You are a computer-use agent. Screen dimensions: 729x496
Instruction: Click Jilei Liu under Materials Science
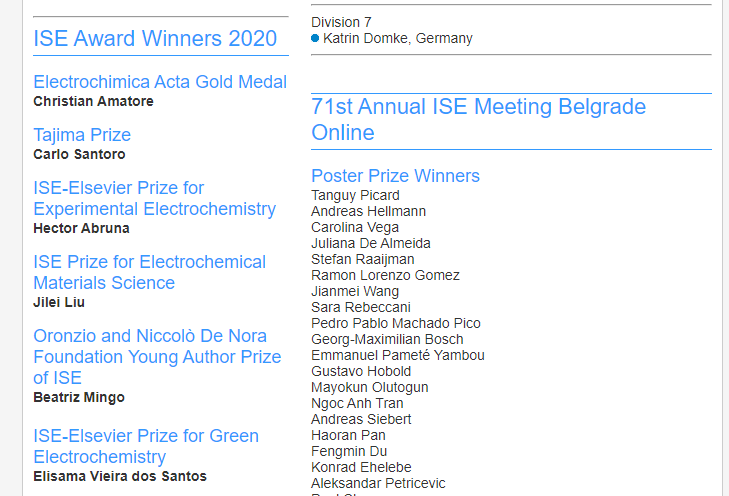click(x=59, y=303)
